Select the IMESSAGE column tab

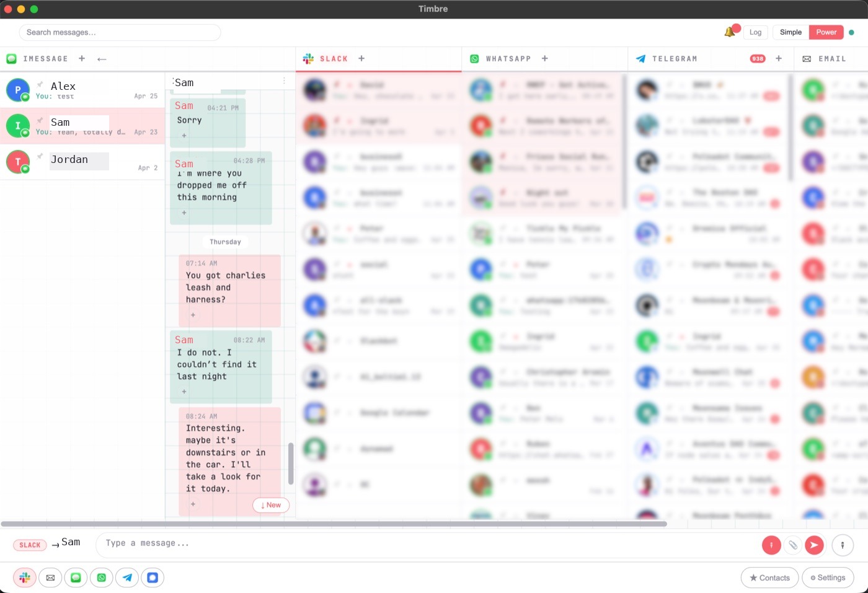click(45, 59)
